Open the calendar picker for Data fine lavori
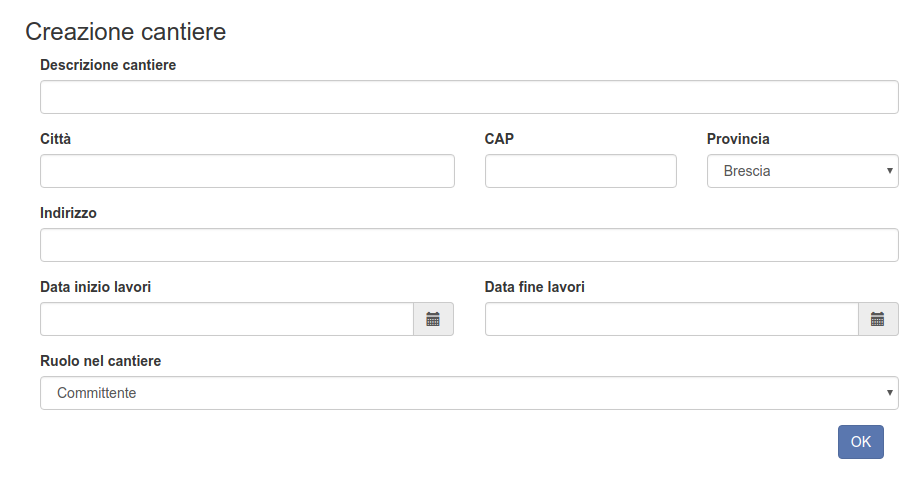This screenshot has width=922, height=483. click(x=878, y=319)
